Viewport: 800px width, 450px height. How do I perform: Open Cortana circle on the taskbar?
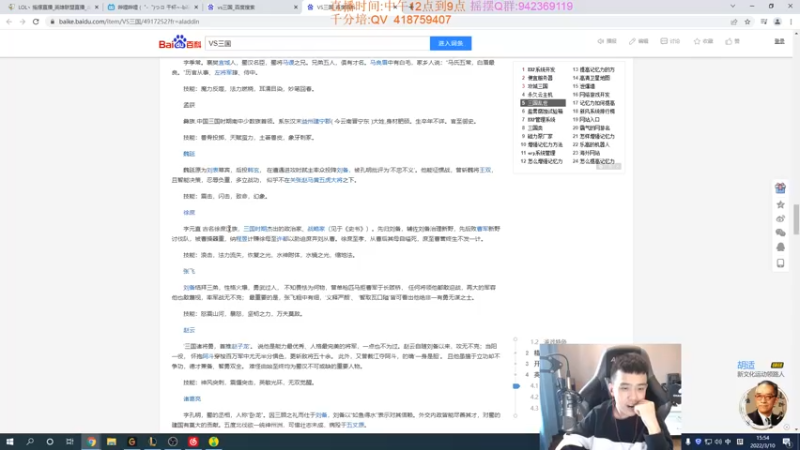point(49,442)
